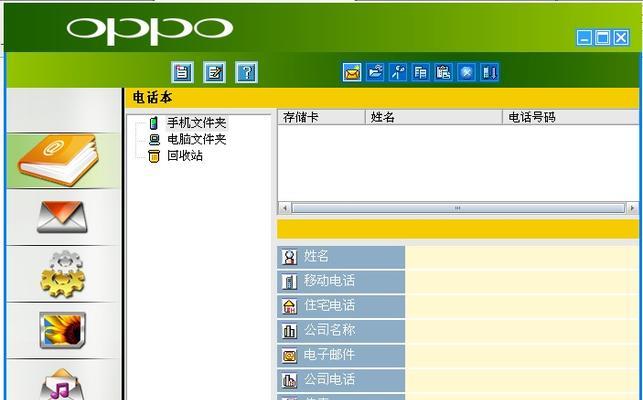
Task: Click the computer icon beside 电脑文件夹
Action: click(154, 139)
